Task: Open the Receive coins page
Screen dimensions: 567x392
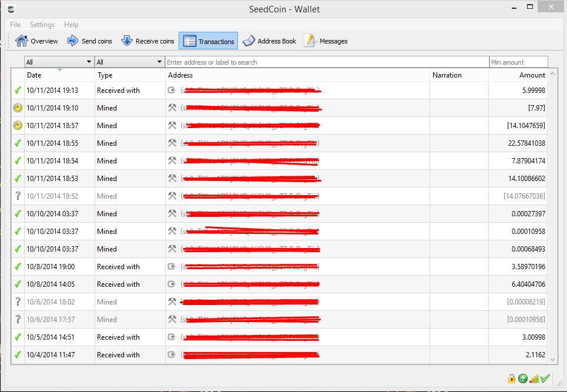Action: (x=147, y=41)
